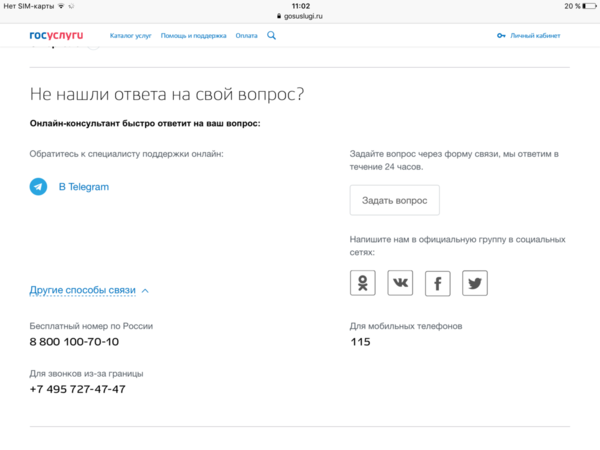This screenshot has height=450, width=600.
Task: Click text Онлайн-консультант быстро ответит на ваш вопрос
Action: click(145, 124)
